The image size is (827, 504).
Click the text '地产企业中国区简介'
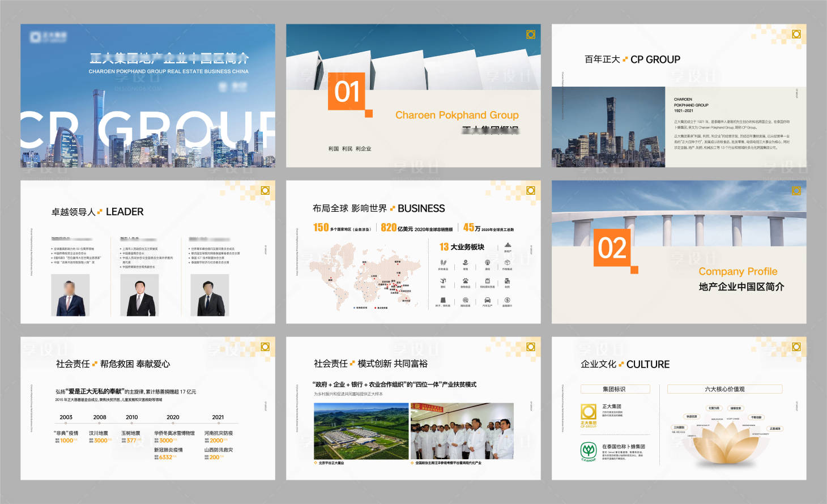click(x=741, y=287)
